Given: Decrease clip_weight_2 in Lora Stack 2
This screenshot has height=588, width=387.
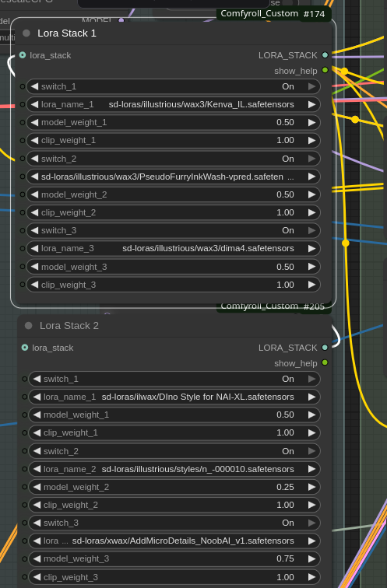Looking at the screenshot, I should [37, 505].
